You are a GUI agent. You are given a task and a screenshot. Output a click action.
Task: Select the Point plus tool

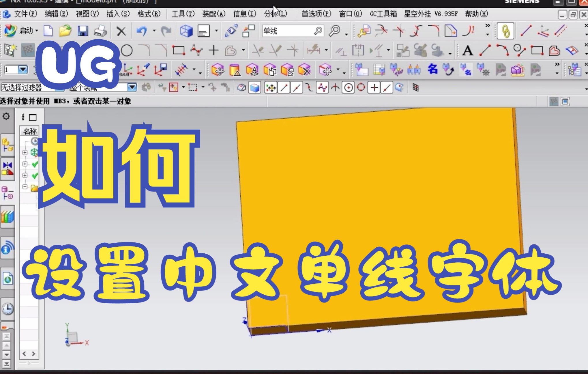(214, 51)
